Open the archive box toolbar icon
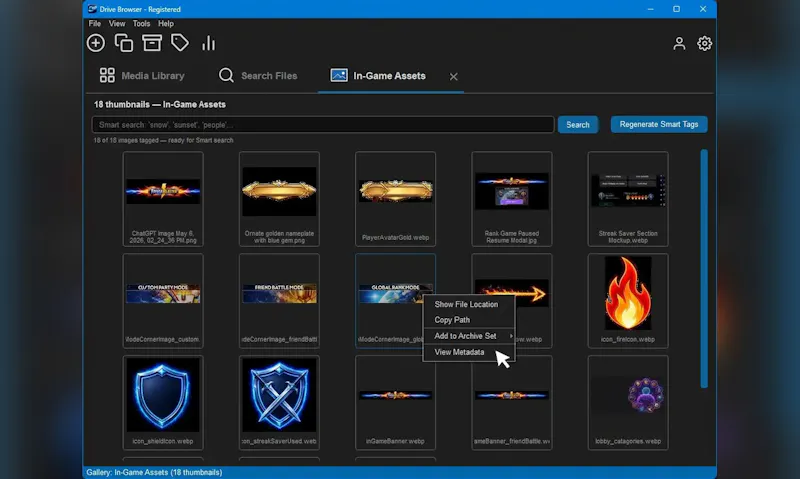This screenshot has height=479, width=800. 152,43
